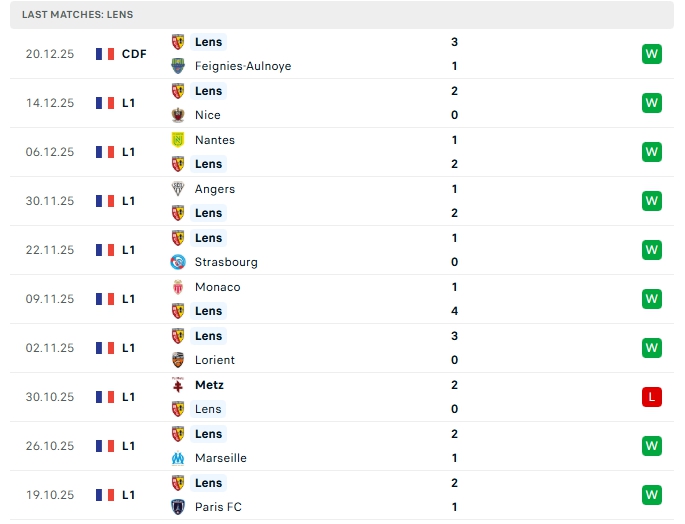Click the Monaco red-white crest icon
This screenshot has height=524, width=685.
178,287
